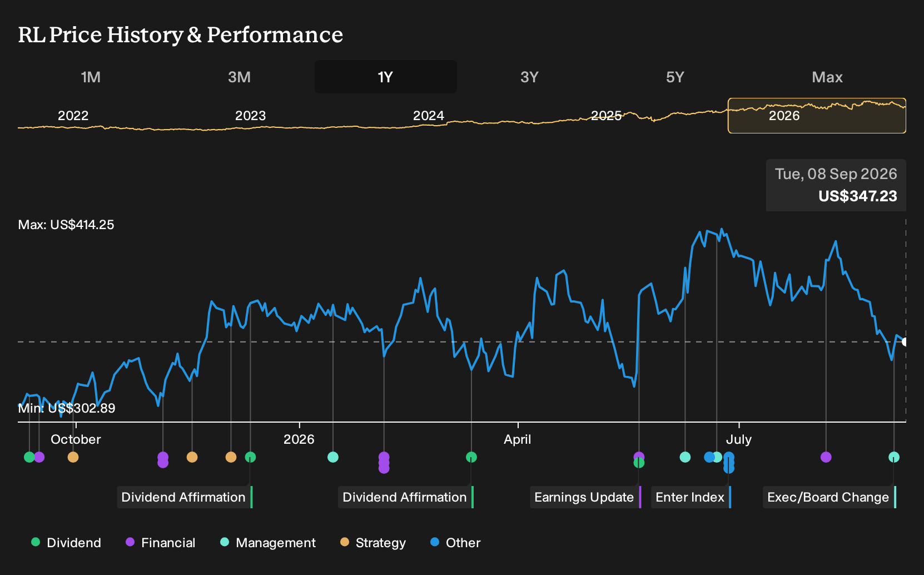This screenshot has width=924, height=575.
Task: Switch to the 5Y time range
Action: 675,77
